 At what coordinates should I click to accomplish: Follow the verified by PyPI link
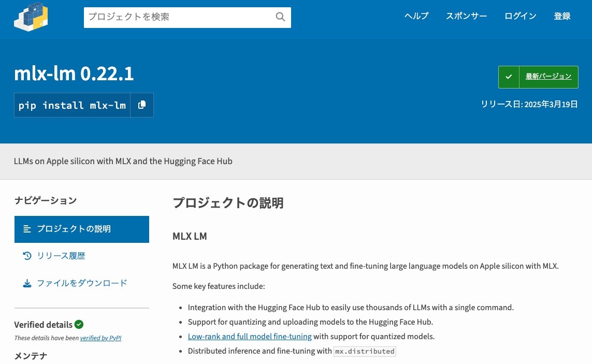click(x=100, y=338)
